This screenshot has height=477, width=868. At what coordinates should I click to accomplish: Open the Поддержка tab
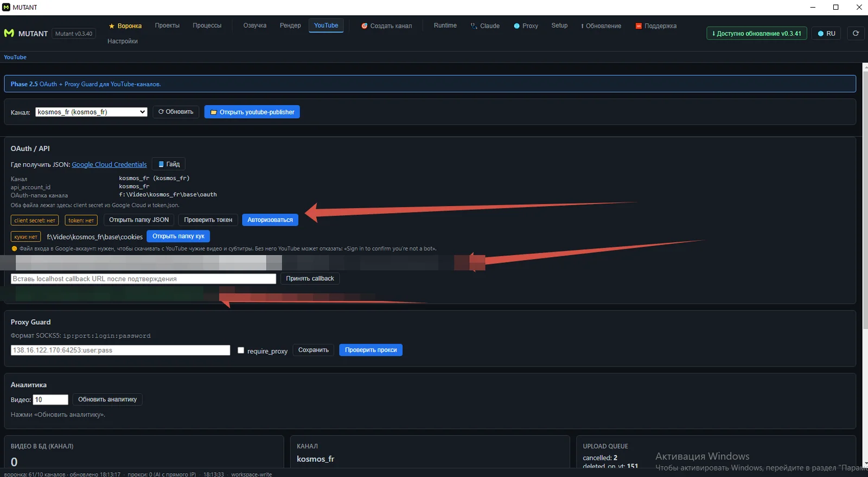pos(656,26)
